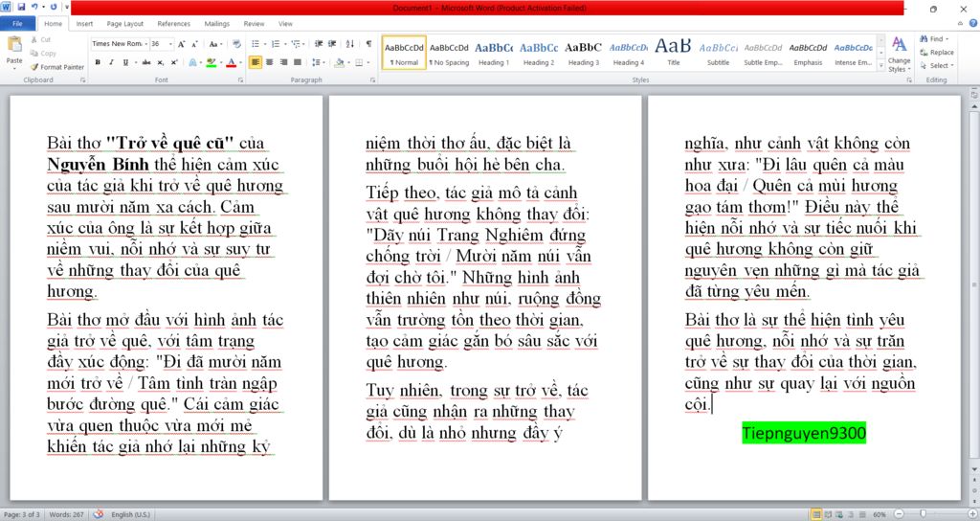
Task: Click the Grow Font icon
Action: point(182,44)
